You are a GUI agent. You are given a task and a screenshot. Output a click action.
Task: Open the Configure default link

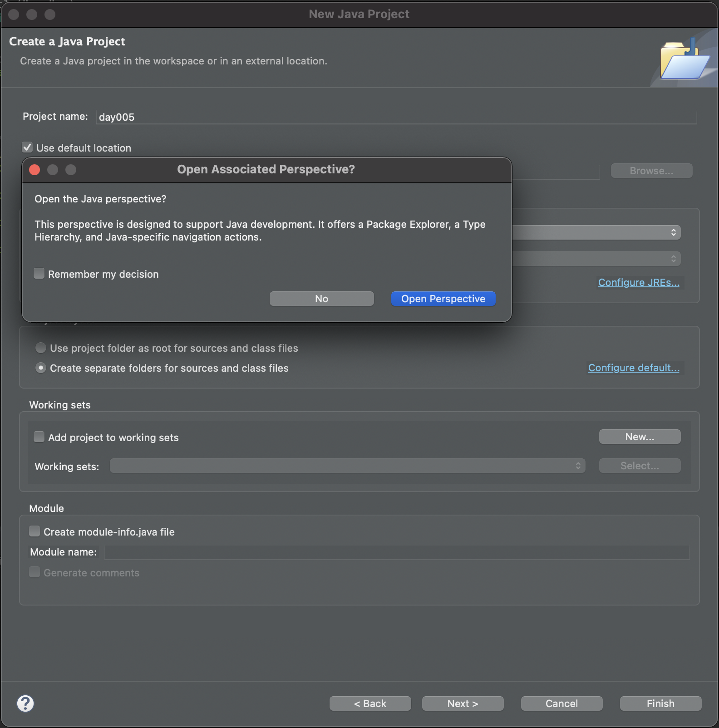(x=634, y=368)
